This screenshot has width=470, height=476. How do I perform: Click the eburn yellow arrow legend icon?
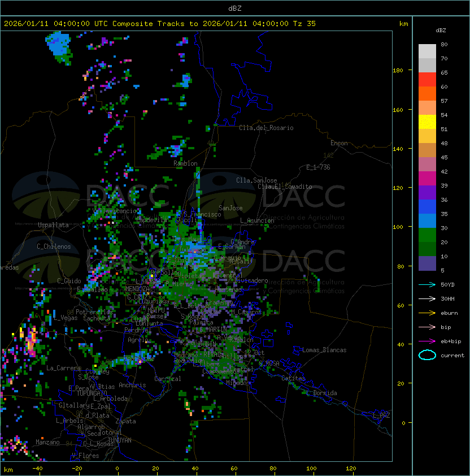427,313
